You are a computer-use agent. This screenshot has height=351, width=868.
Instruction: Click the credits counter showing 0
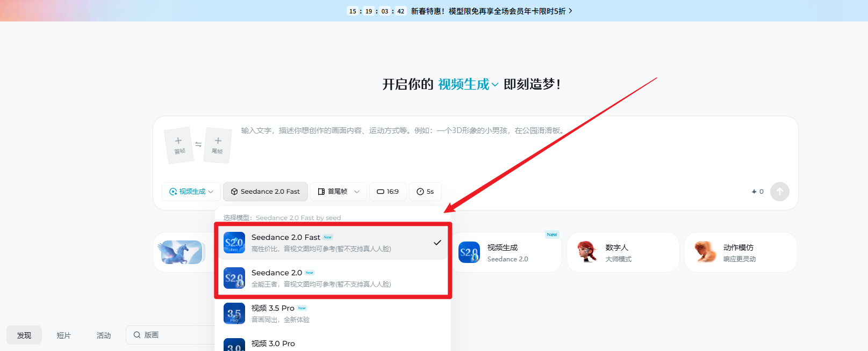pyautogui.click(x=757, y=192)
